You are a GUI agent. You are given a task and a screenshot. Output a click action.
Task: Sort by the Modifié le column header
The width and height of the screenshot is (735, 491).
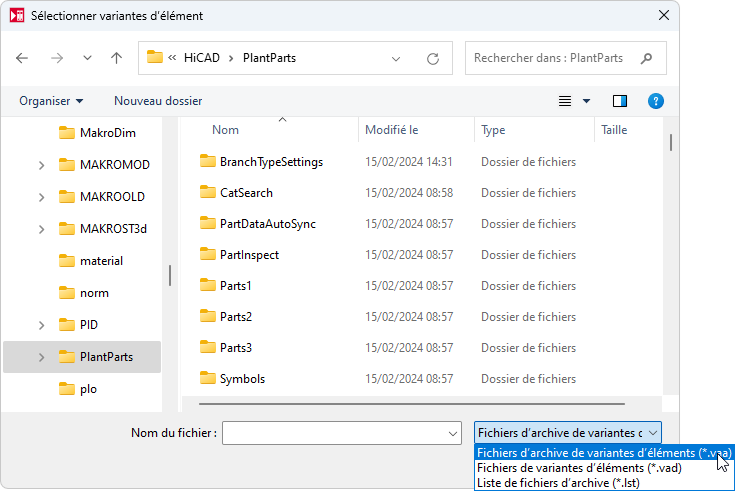(392, 130)
